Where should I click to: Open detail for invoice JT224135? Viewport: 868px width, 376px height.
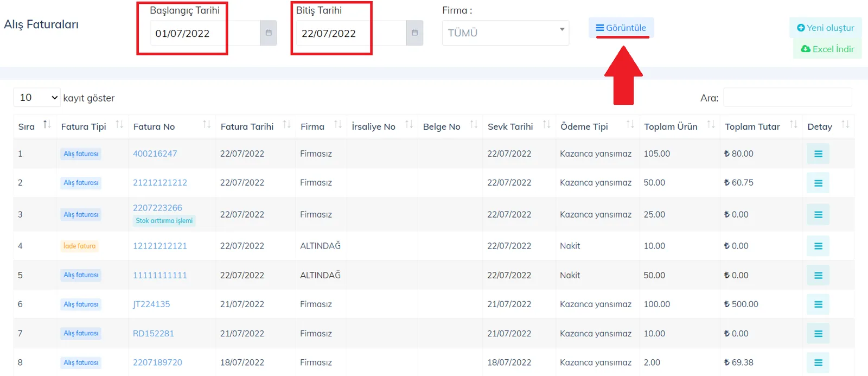pos(818,304)
